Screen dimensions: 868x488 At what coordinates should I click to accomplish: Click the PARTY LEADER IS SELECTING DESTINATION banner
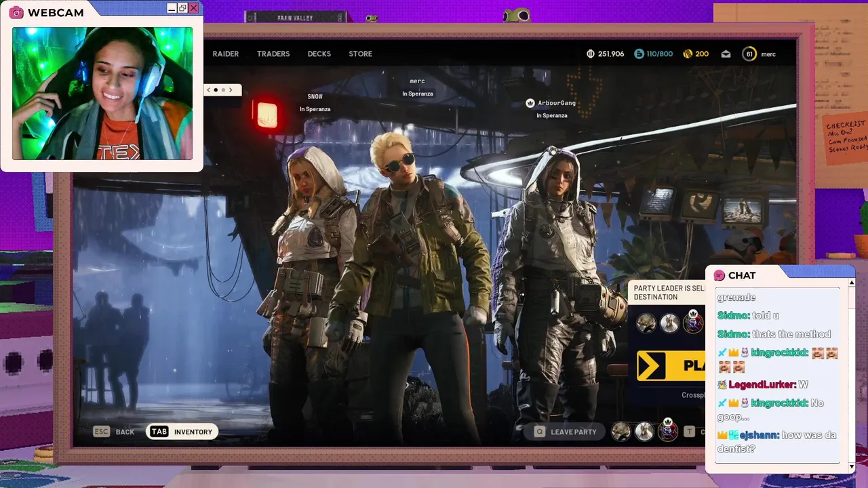point(667,293)
